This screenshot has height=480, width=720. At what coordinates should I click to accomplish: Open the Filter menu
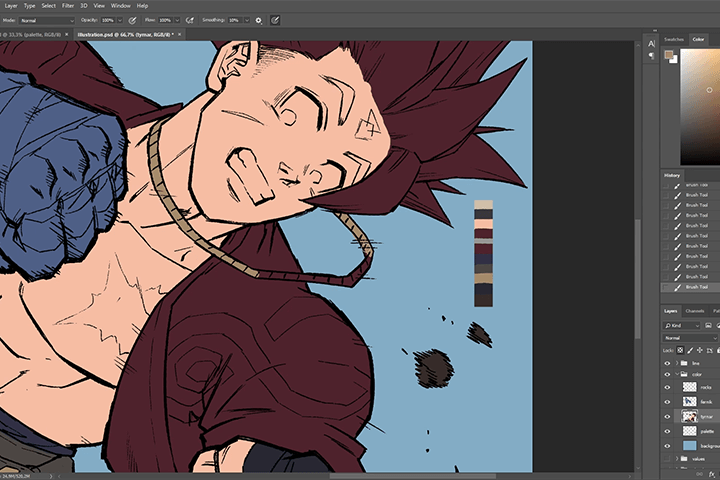point(68,6)
